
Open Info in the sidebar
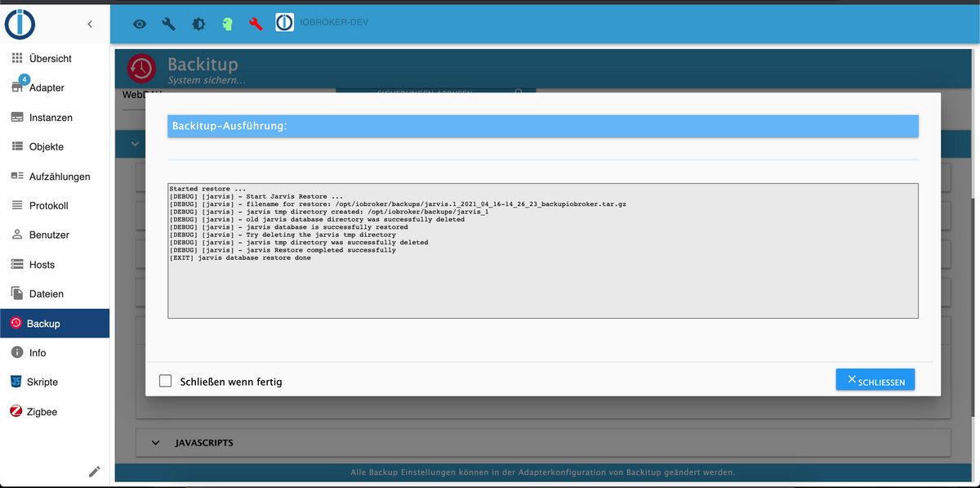tap(55, 353)
